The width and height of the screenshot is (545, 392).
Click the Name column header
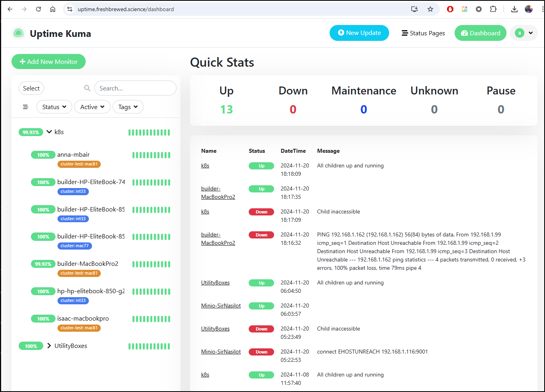[x=209, y=151]
